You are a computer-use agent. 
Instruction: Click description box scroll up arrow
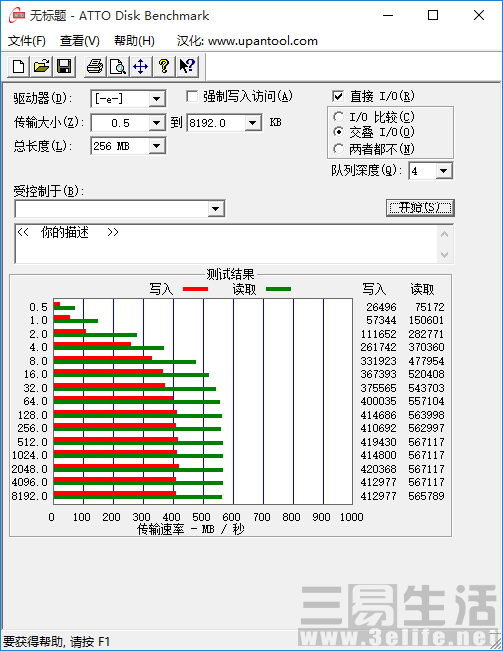[444, 234]
